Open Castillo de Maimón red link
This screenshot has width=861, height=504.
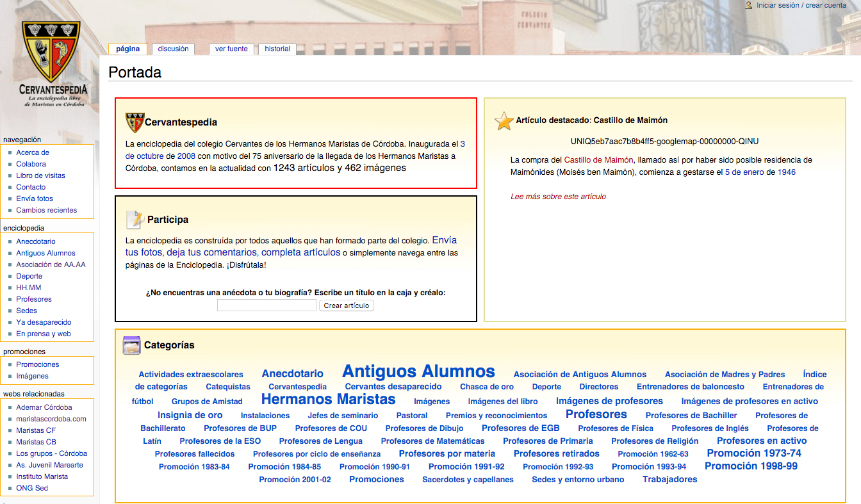pos(598,159)
